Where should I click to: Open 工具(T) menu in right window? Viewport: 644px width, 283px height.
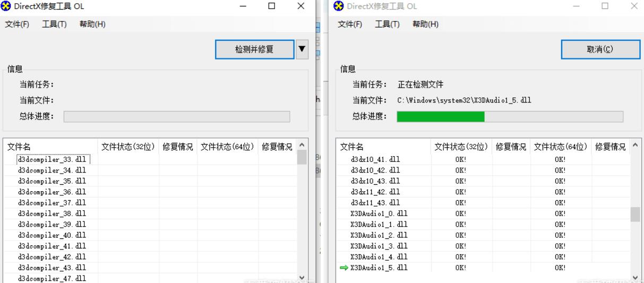pos(388,24)
